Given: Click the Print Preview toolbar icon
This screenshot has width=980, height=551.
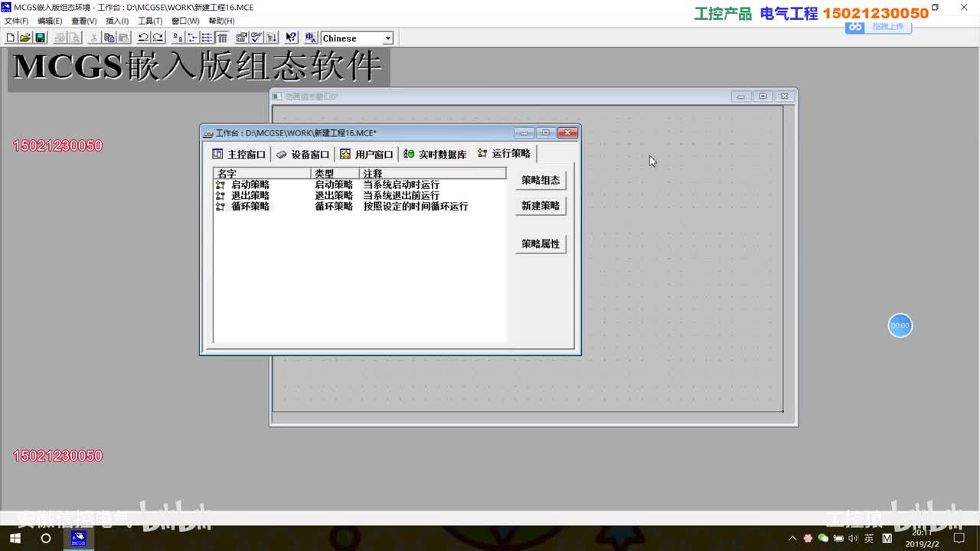Looking at the screenshot, I should [x=75, y=37].
